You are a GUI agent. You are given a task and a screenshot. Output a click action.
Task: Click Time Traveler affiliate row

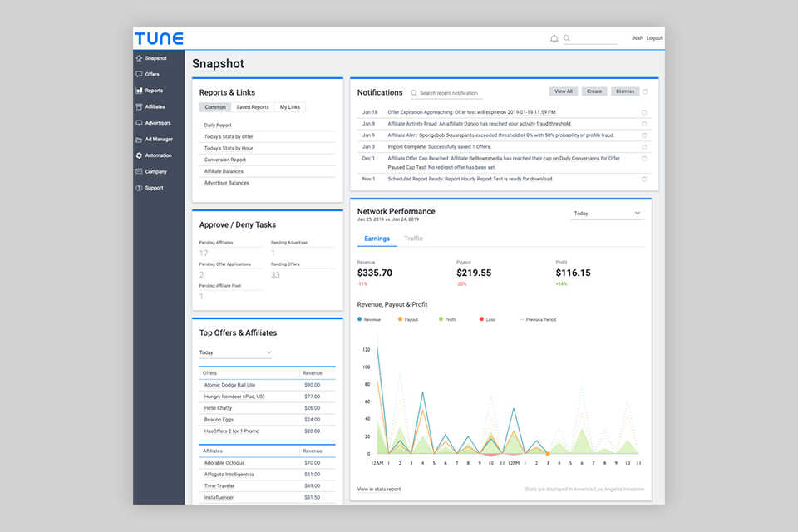(268, 486)
